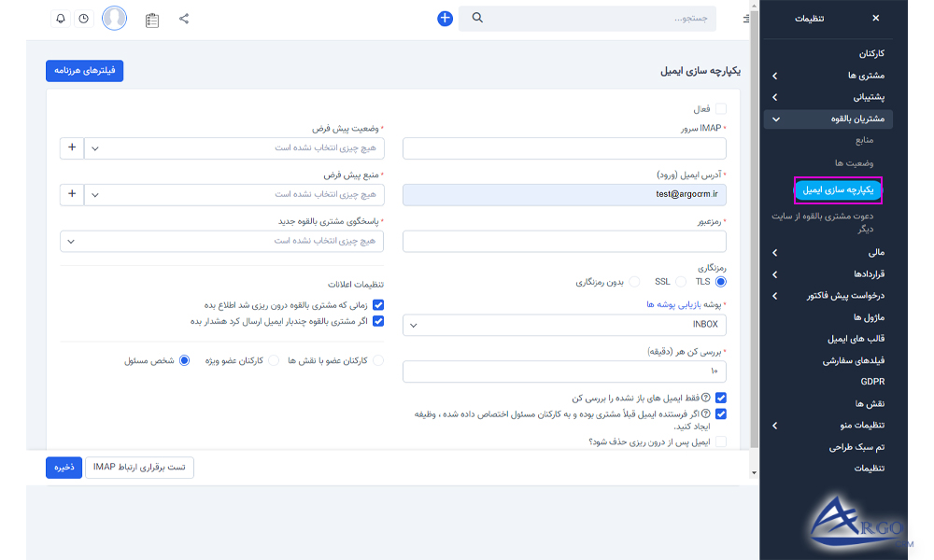
Task: Click the search magnifier icon
Action: click(x=477, y=18)
